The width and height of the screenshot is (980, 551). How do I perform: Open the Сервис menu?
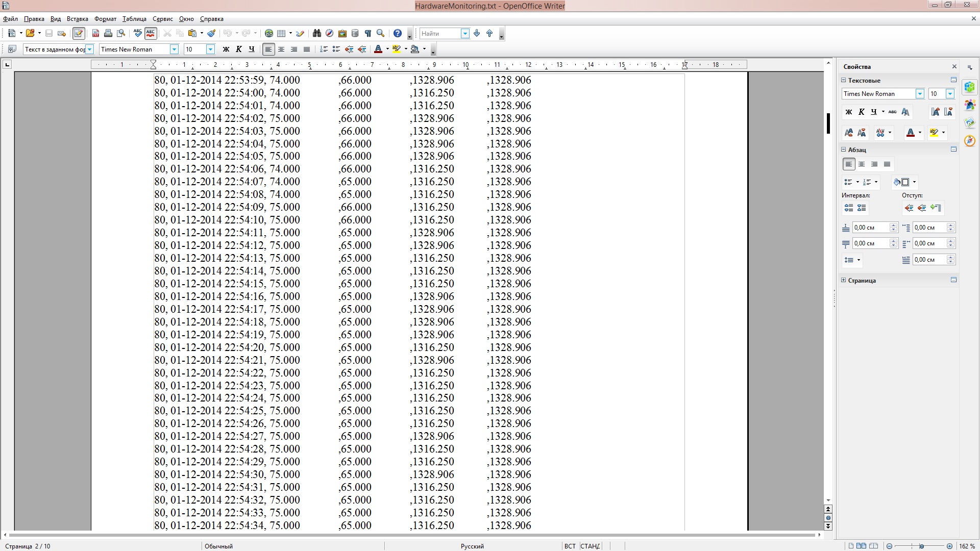tap(162, 19)
